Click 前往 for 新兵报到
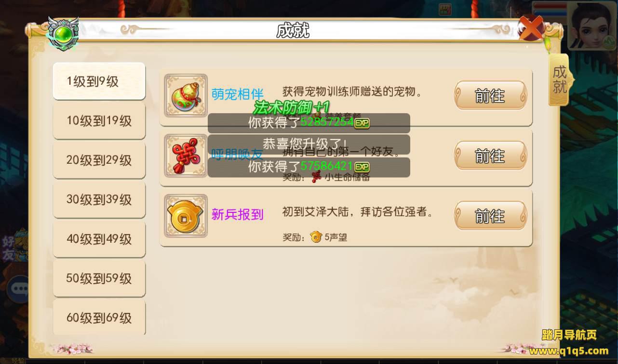This screenshot has width=618, height=364. (490, 216)
